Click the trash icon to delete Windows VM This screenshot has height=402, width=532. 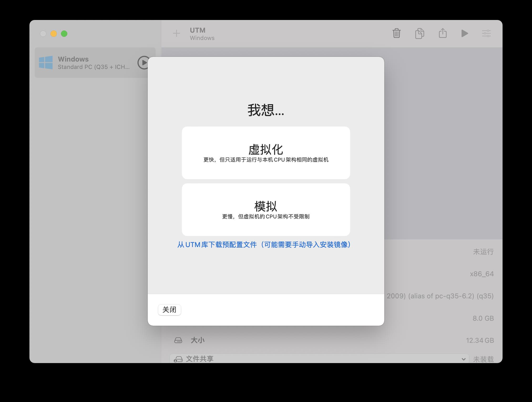click(396, 33)
